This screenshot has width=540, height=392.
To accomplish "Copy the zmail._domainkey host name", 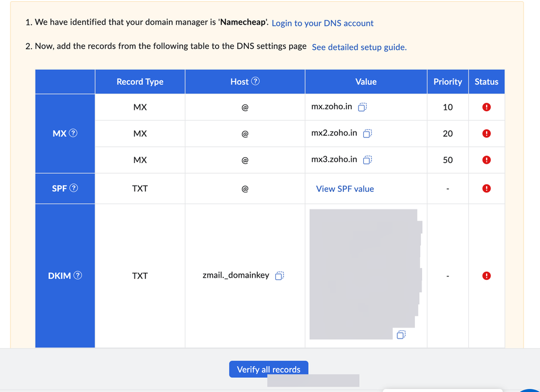I will [x=279, y=275].
